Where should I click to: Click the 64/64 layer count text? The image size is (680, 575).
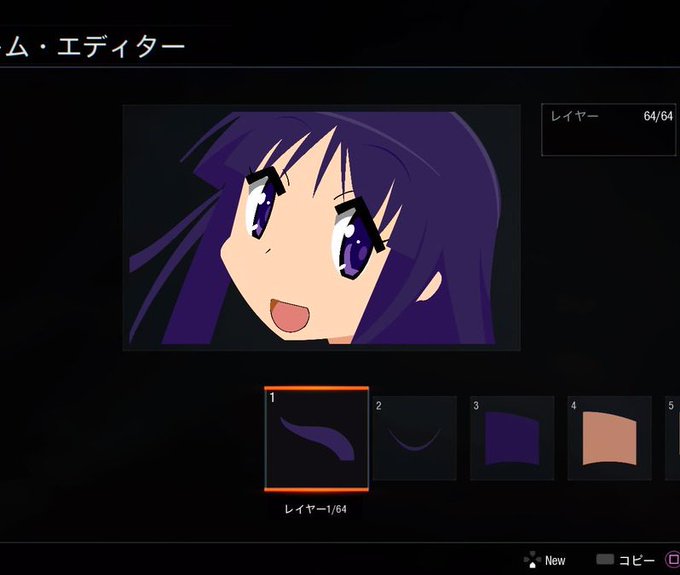click(x=658, y=116)
